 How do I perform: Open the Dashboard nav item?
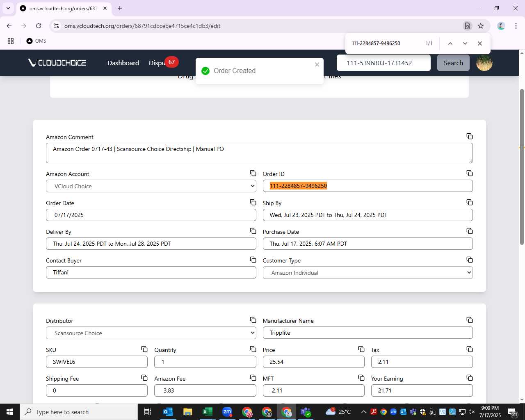123,63
